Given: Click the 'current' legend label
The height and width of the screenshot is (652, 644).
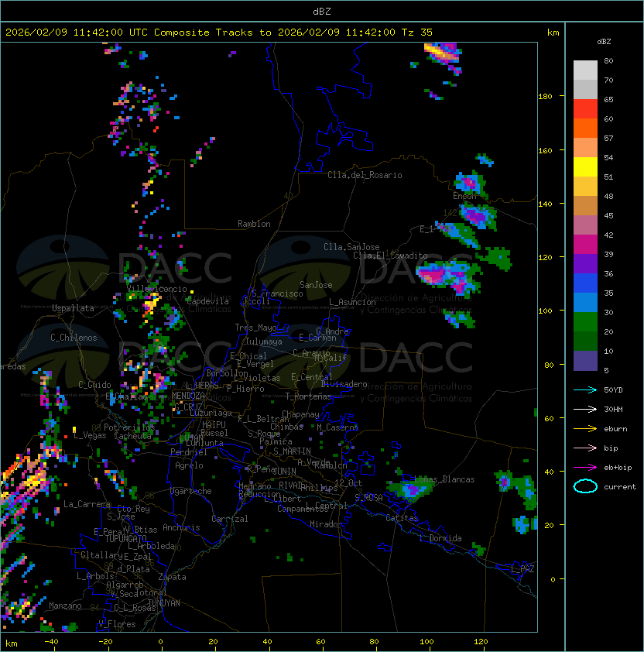Looking at the screenshot, I should click(x=620, y=487).
